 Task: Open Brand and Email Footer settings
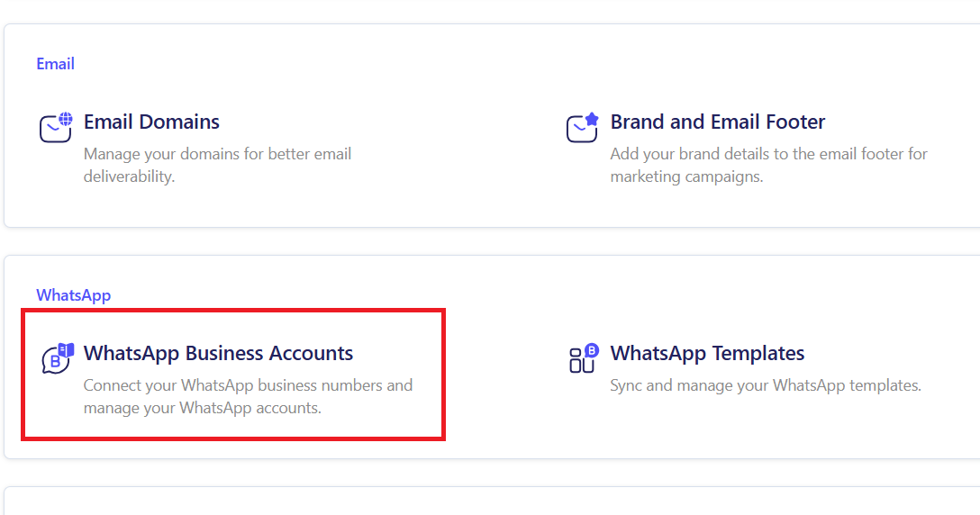(x=717, y=122)
